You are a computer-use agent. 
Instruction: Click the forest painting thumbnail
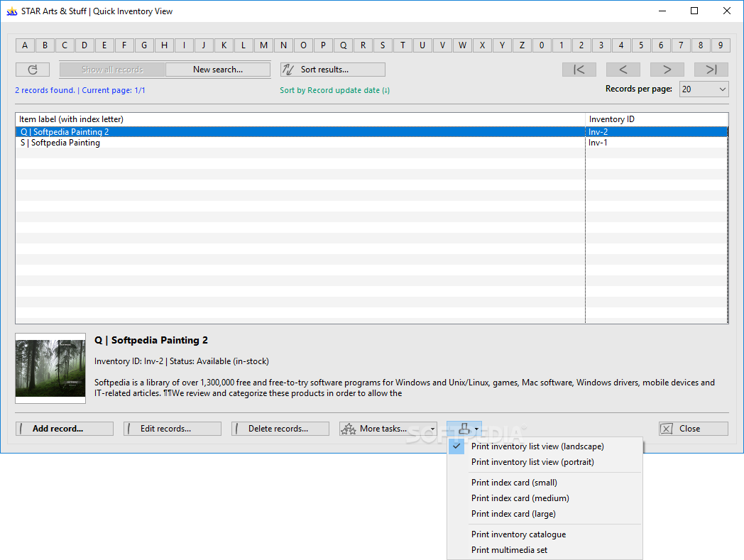[50, 368]
